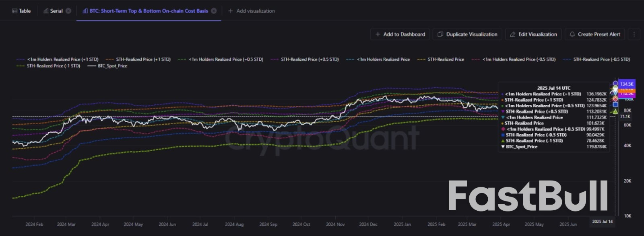Click the plus icon beside Add visualization
This screenshot has width=644, height=236.
point(231,11)
